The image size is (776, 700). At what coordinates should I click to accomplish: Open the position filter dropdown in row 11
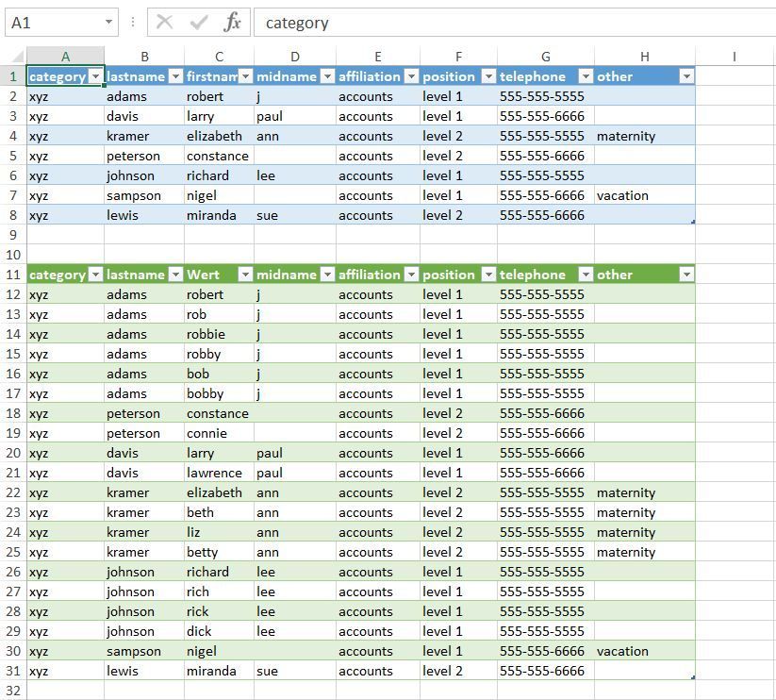[x=489, y=275]
